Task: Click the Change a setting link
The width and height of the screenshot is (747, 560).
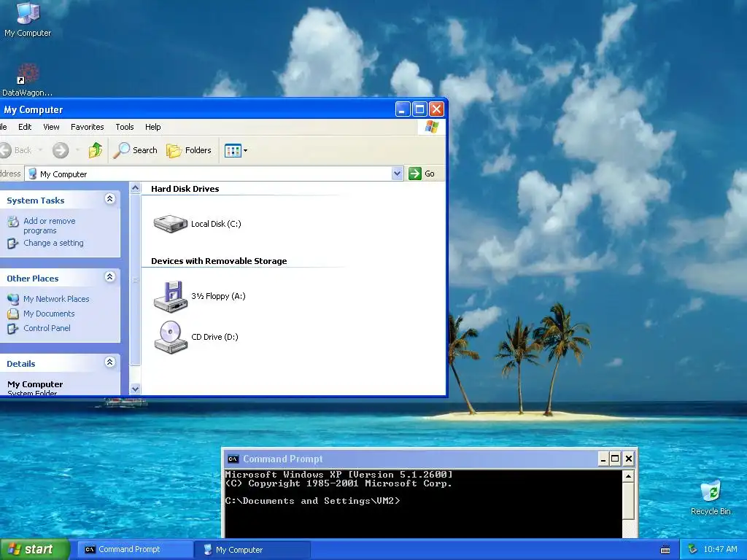Action: click(x=53, y=243)
